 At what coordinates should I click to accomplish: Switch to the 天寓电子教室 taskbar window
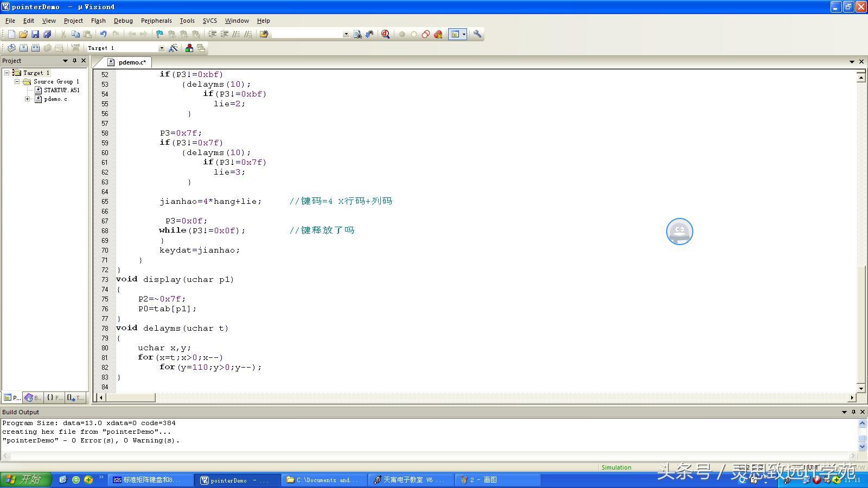pyautogui.click(x=411, y=480)
